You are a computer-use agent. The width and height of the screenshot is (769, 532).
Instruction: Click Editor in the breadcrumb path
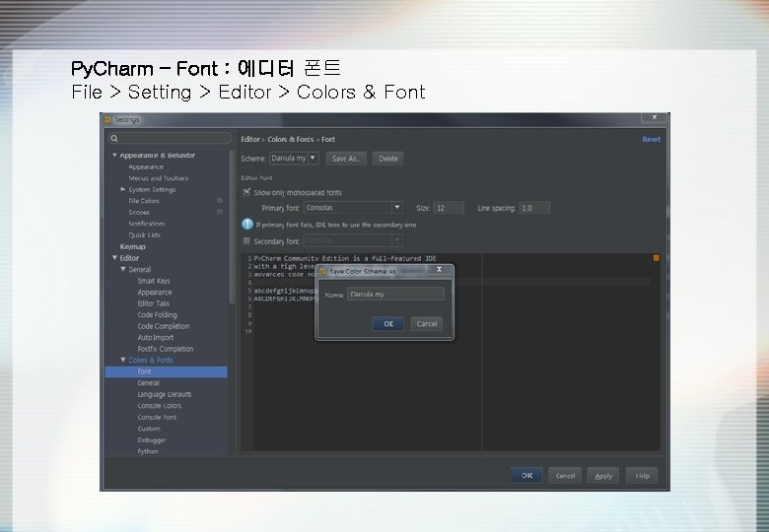250,139
